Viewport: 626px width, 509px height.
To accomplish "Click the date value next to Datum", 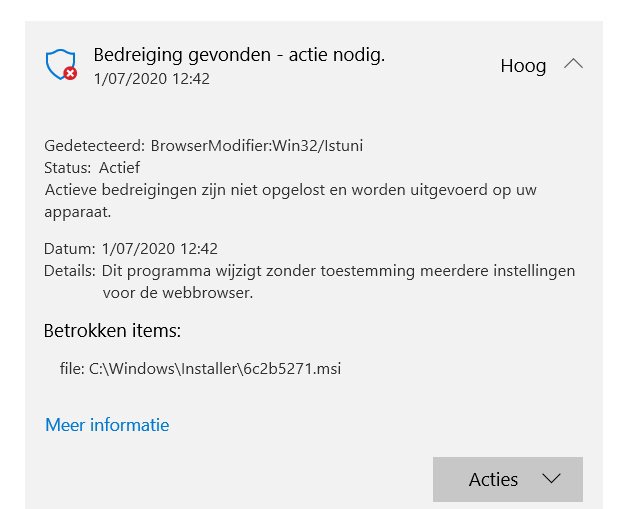I will pos(160,249).
